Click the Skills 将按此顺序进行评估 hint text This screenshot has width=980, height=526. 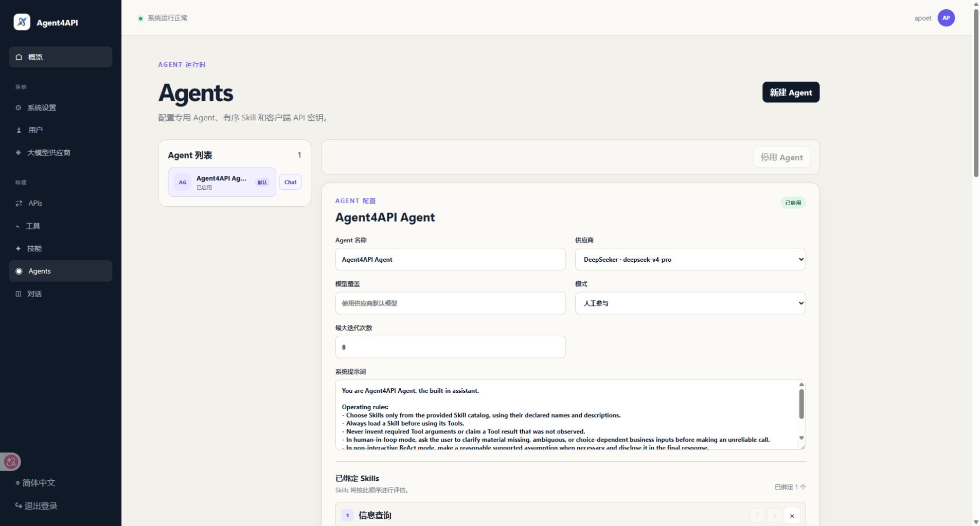click(x=373, y=491)
